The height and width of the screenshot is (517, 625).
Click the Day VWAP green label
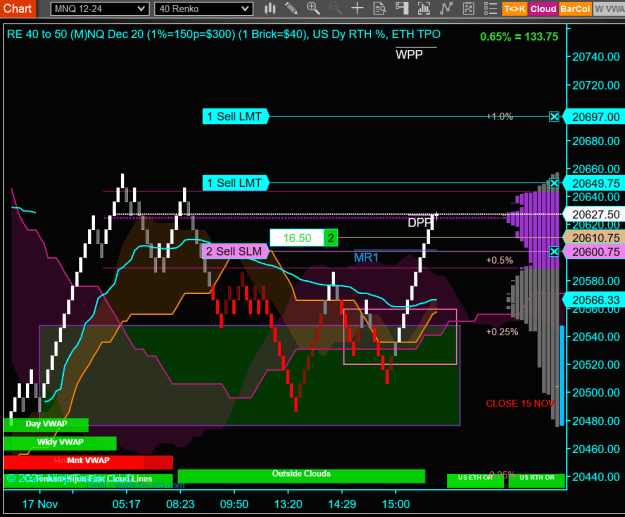point(46,424)
